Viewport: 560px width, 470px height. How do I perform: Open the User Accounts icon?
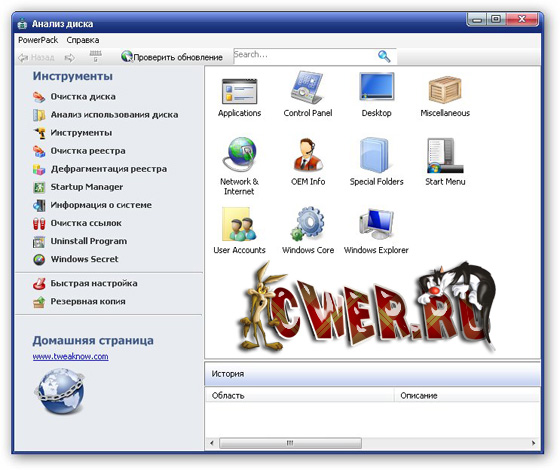coord(239,224)
